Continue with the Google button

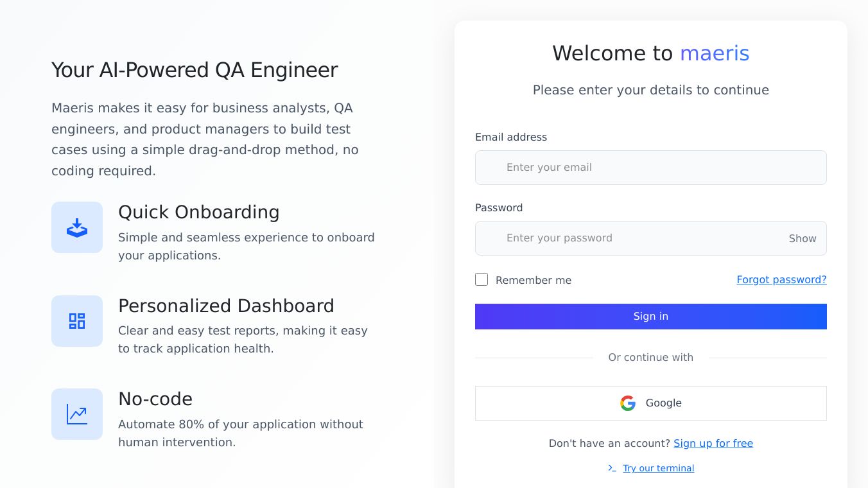(650, 403)
